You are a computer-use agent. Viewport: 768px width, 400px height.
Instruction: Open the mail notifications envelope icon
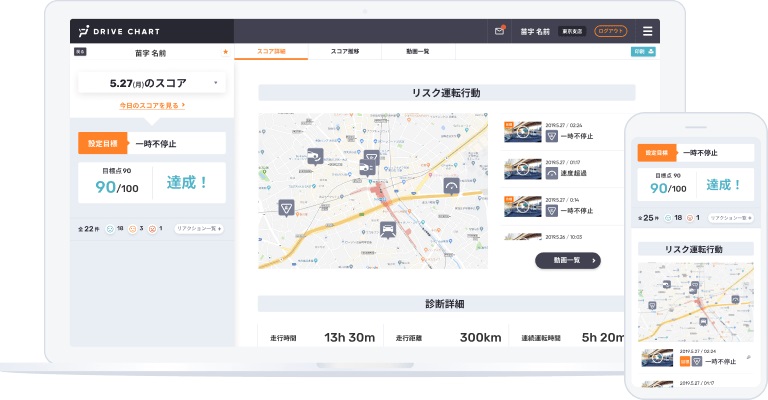click(499, 31)
